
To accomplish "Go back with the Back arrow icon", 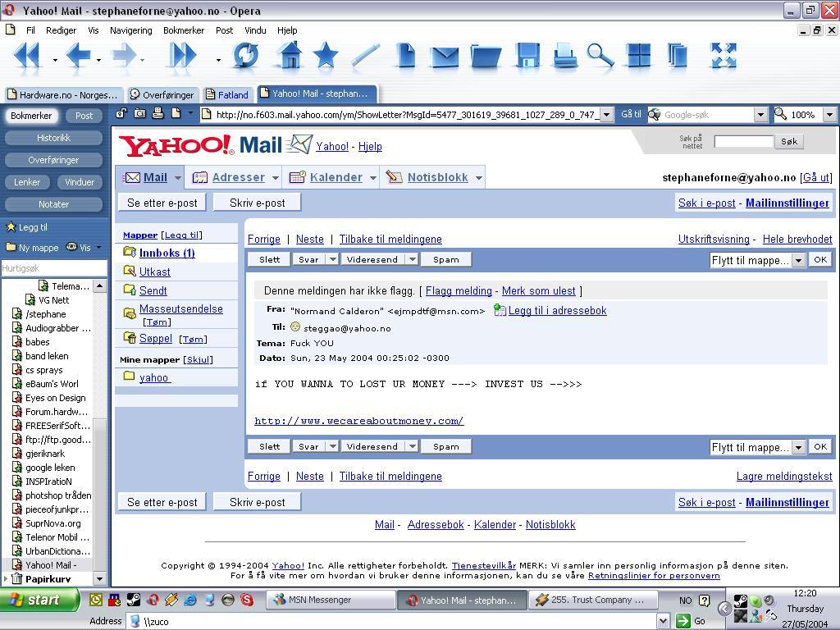I will (78, 56).
